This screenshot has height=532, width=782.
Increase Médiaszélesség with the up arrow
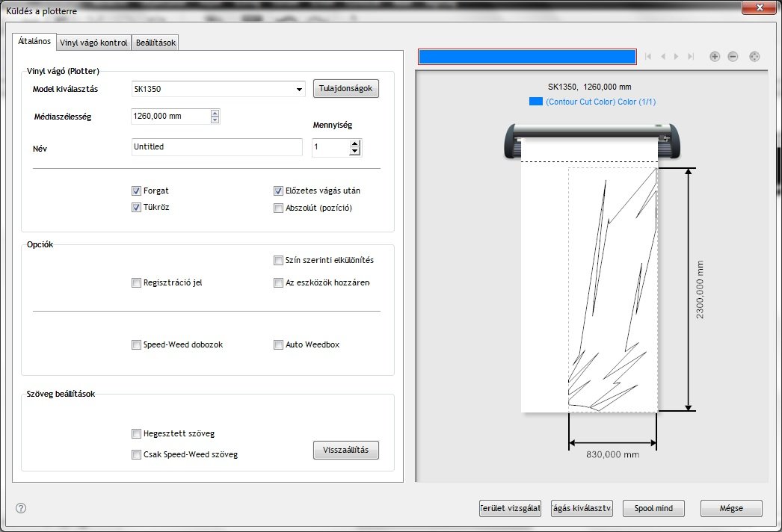[215, 113]
